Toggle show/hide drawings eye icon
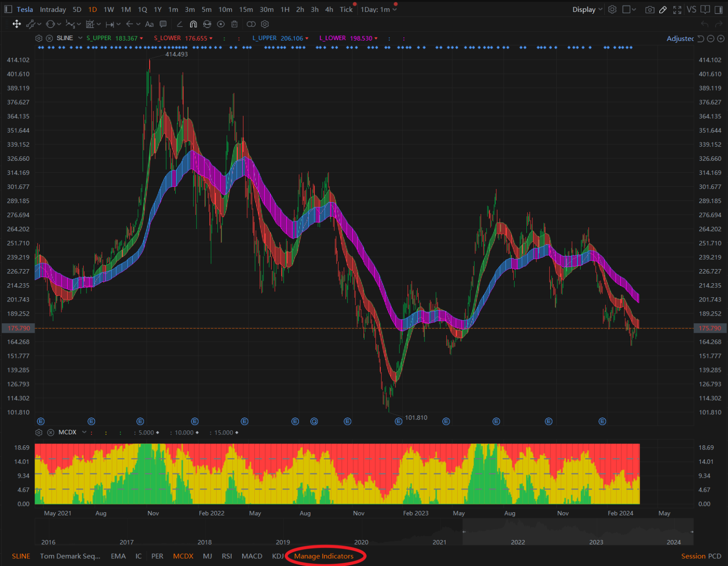 click(x=221, y=24)
